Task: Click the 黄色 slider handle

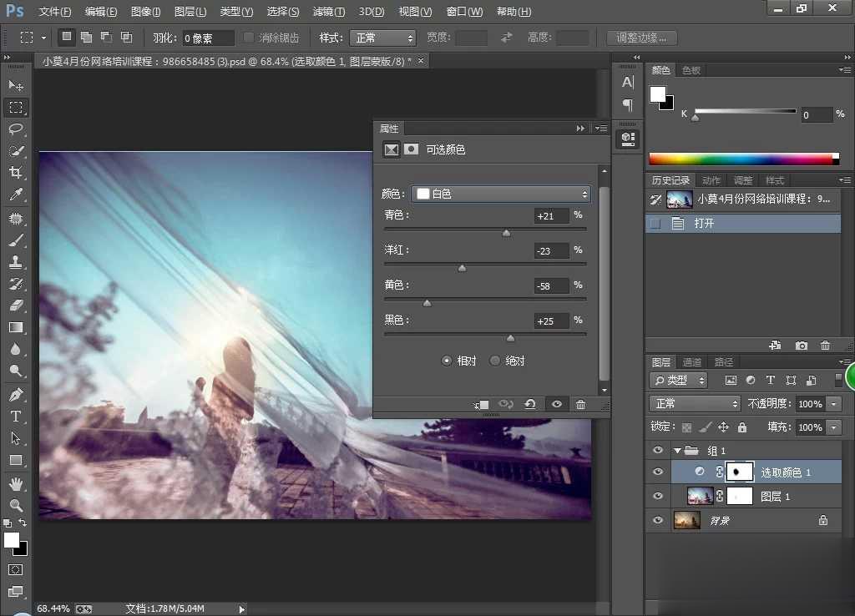Action: (x=427, y=304)
